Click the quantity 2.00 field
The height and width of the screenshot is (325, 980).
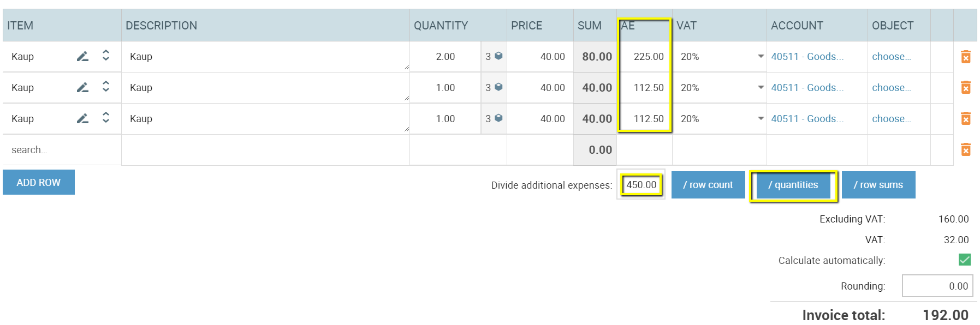point(446,57)
